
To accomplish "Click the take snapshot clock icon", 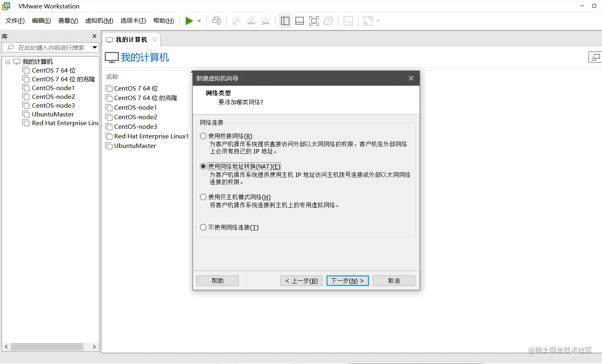I will [236, 21].
